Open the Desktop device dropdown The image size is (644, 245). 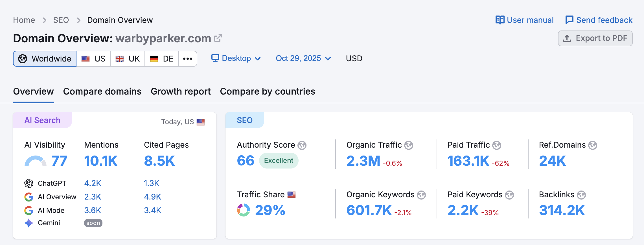pos(236,58)
